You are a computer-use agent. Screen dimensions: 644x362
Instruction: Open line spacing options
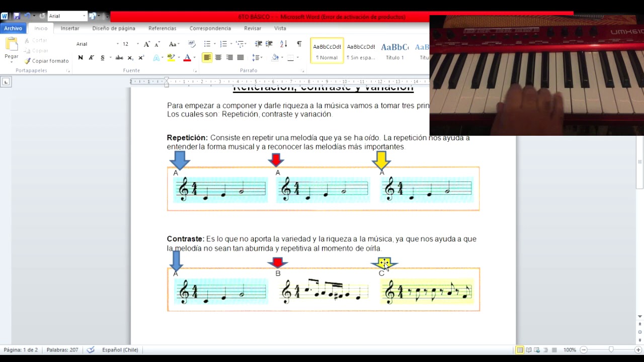256,58
